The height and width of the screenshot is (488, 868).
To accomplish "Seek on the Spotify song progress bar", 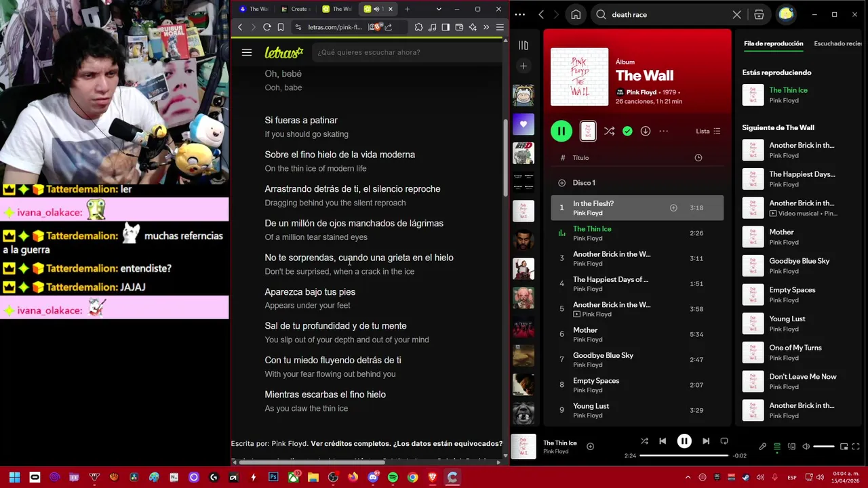I will pos(684,455).
